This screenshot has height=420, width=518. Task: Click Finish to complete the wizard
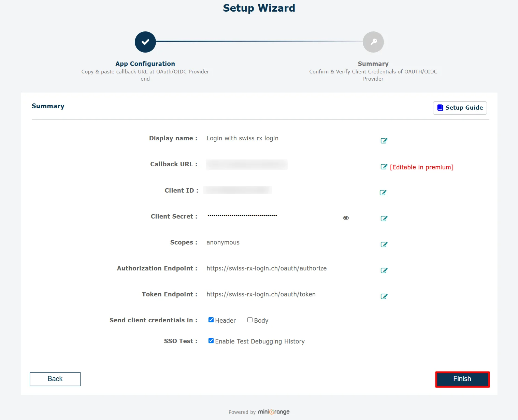[462, 379]
